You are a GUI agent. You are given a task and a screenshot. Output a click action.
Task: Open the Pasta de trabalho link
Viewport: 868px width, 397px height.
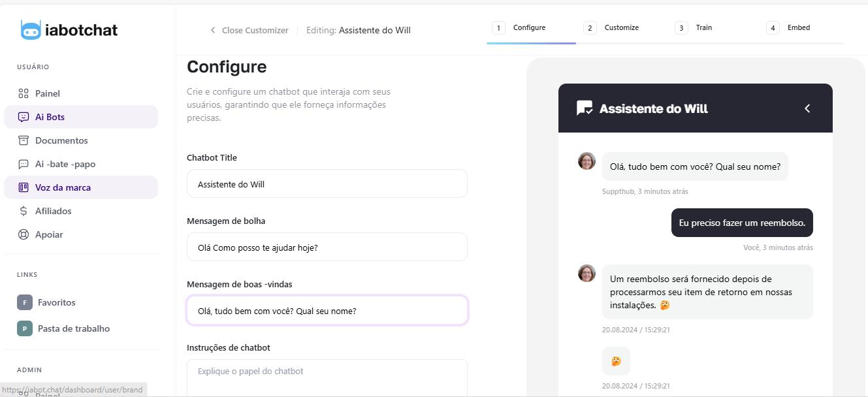[73, 328]
